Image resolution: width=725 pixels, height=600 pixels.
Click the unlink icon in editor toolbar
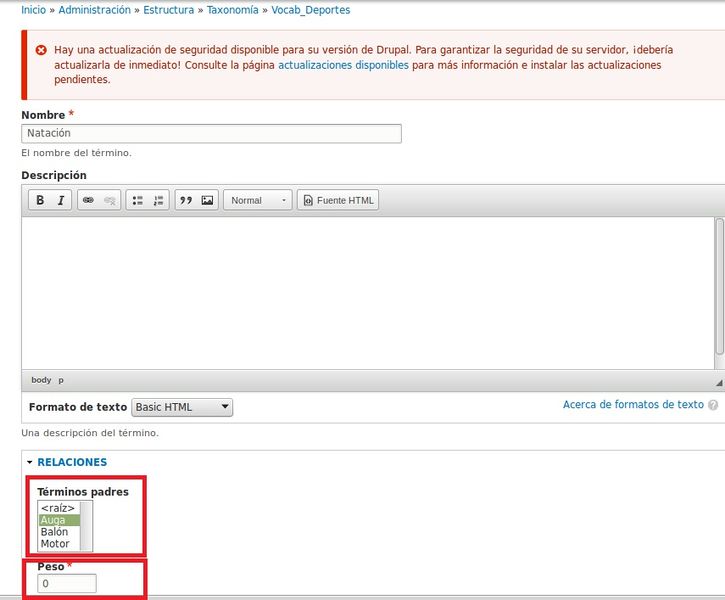click(x=110, y=200)
